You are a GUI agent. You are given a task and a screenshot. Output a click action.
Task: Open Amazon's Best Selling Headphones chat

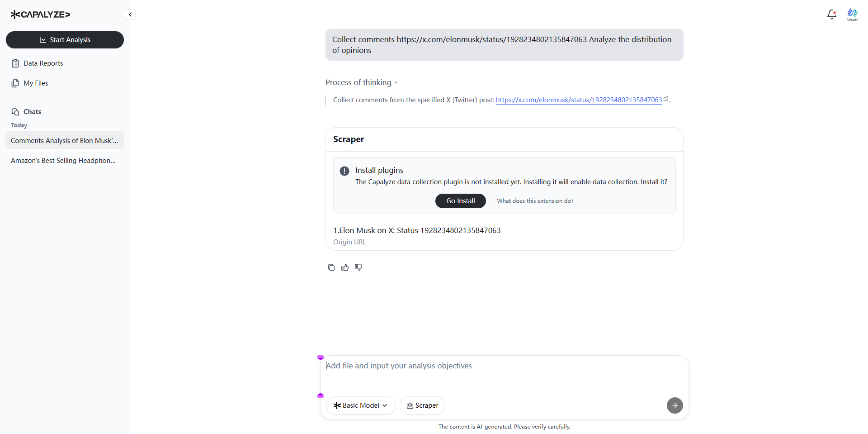click(65, 160)
